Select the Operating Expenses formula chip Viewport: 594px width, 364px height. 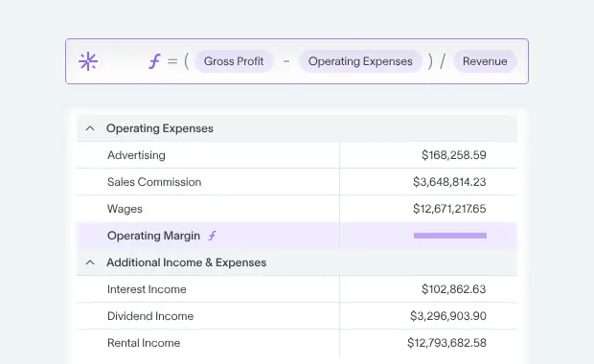click(x=360, y=61)
